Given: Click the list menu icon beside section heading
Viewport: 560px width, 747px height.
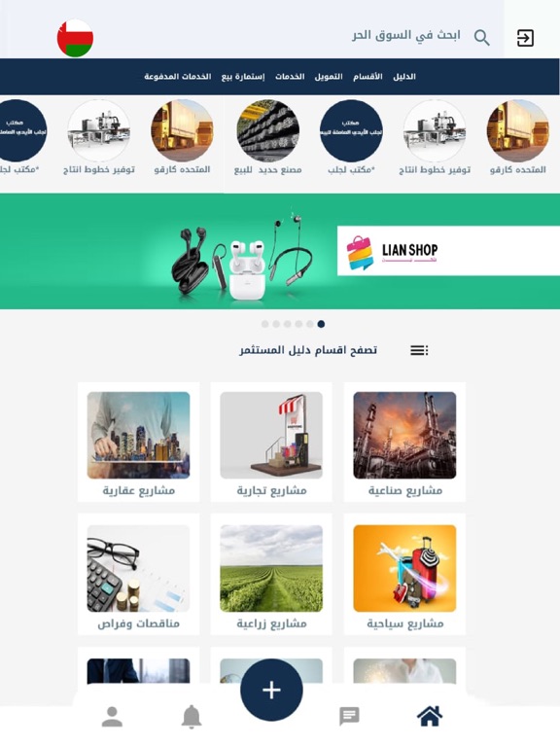Looking at the screenshot, I should (419, 350).
